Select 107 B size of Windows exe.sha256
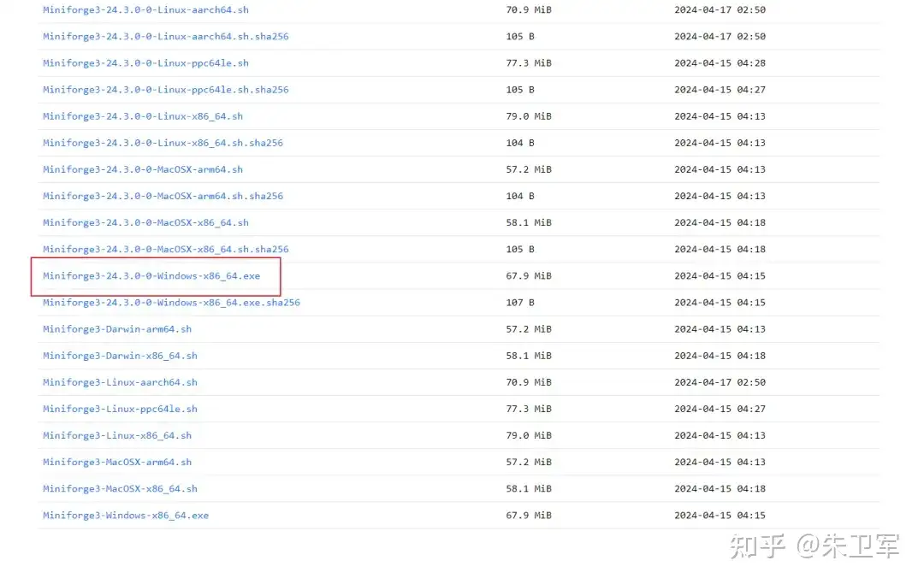This screenshot has height=584, width=924. click(x=520, y=303)
